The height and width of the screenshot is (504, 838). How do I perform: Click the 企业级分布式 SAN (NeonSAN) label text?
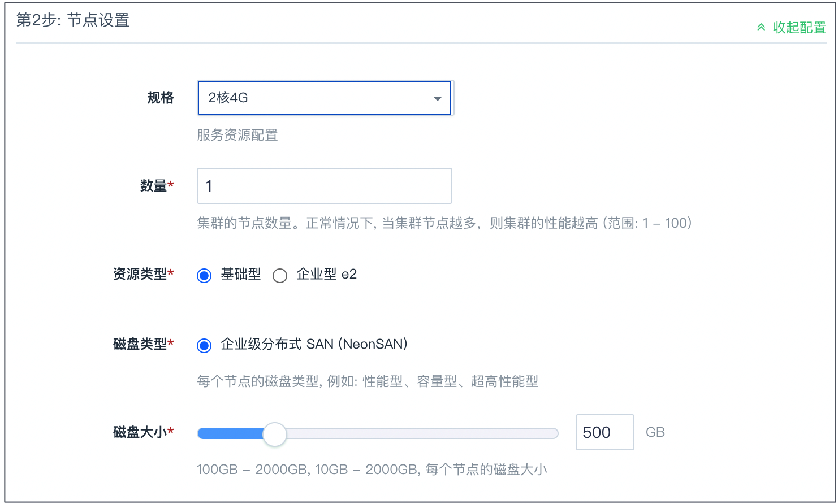pos(314,344)
